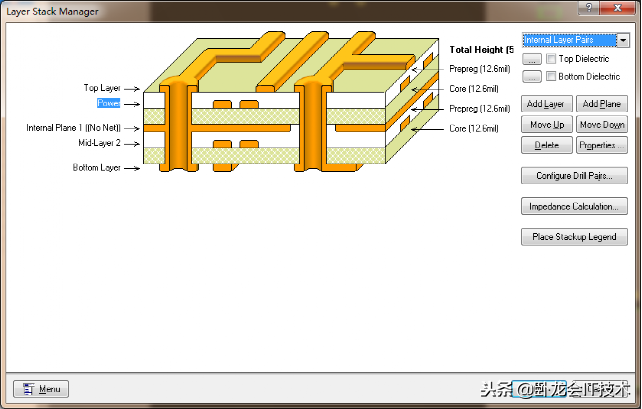The image size is (642, 409).
Task: Select the Bottom Layer label
Action: (x=97, y=167)
